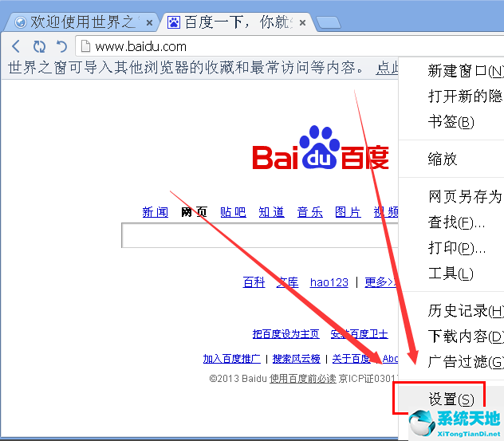Click the Baidu logo
Image resolution: width=504 pixels, height=441 pixels.
pos(321,148)
